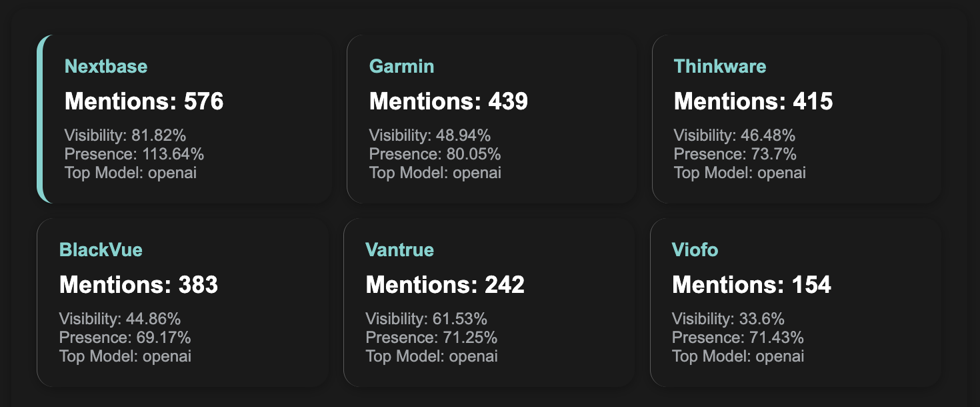This screenshot has width=980, height=407.
Task: Select the Nextbase brand card
Action: tap(185, 119)
